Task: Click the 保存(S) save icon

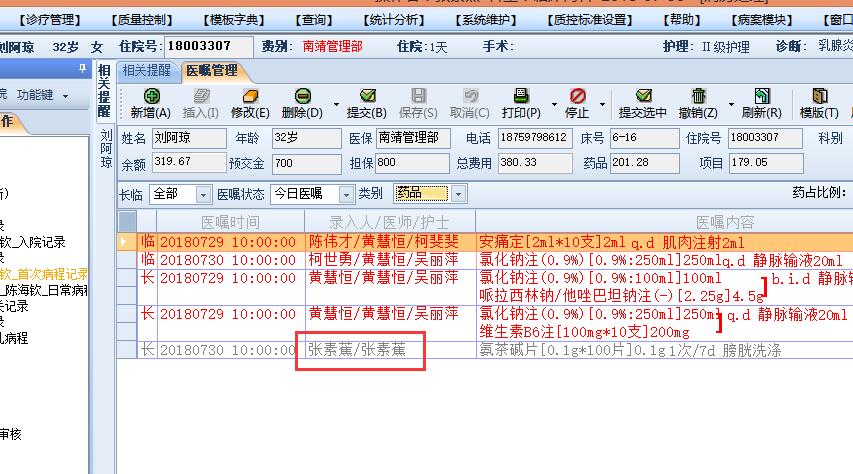Action: 418,96
